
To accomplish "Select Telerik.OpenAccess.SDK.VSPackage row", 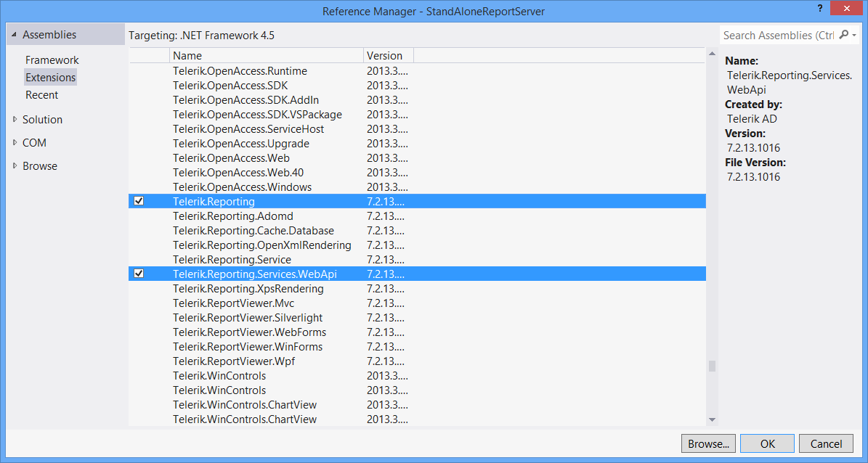I will point(418,114).
